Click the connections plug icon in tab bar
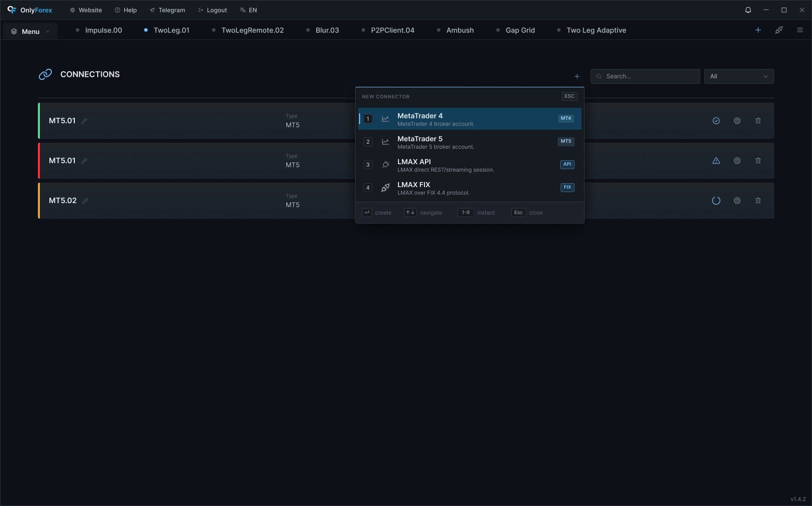This screenshot has height=506, width=812. 779,30
